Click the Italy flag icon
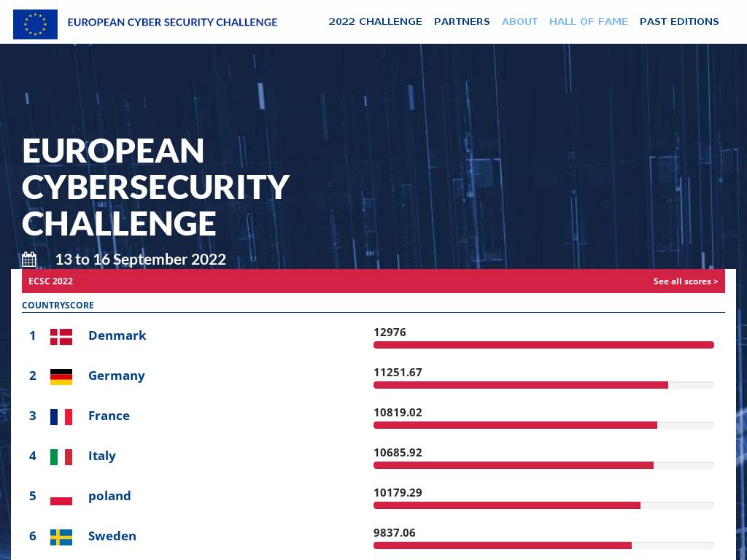 point(61,456)
